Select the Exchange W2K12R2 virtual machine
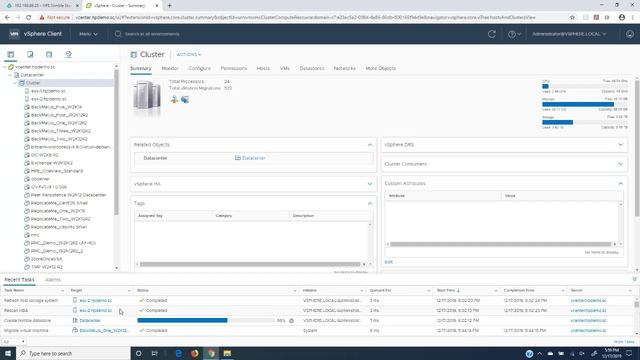The image size is (640, 360). pos(51,163)
